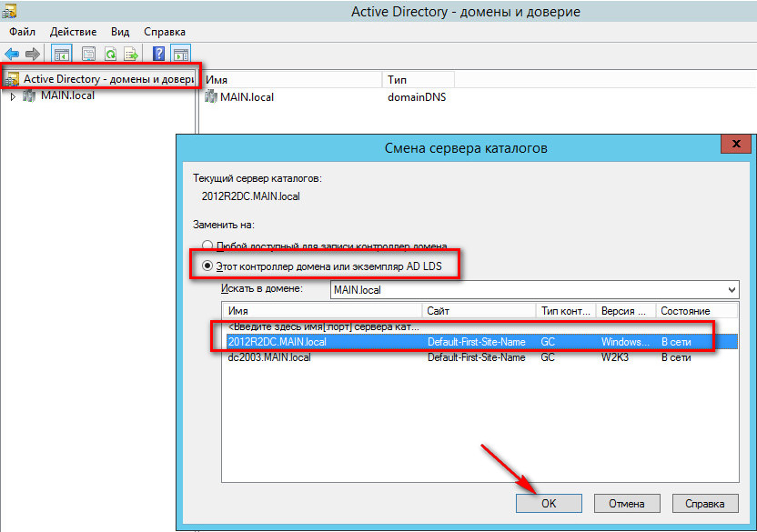Click W2K3 version cell of dc2003
Image resolution: width=757 pixels, height=532 pixels.
pos(614,357)
